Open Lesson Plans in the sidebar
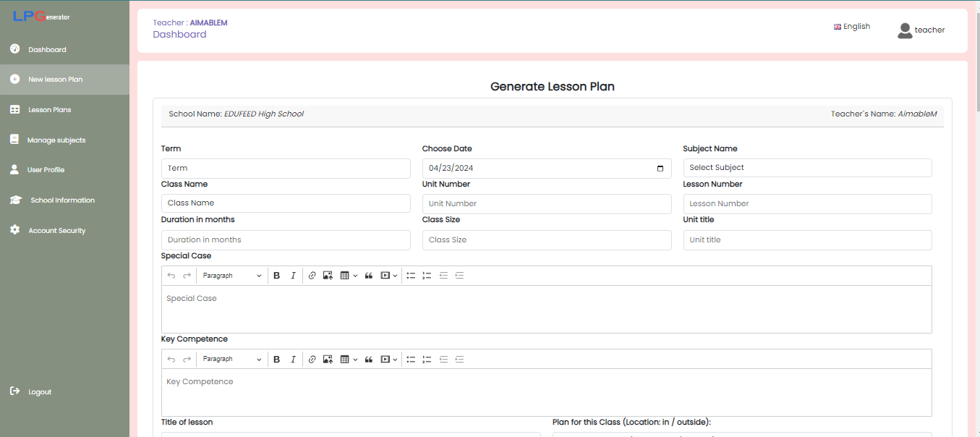 click(x=49, y=110)
